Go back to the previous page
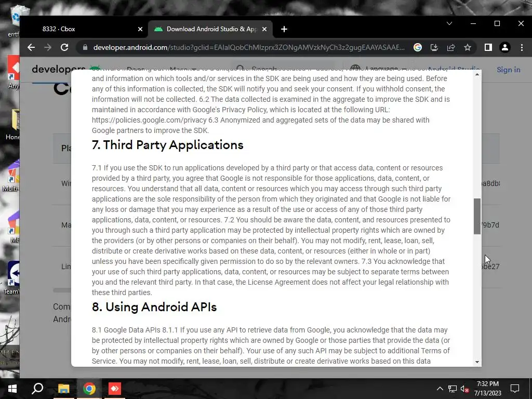Screen dimensions: 532x399 (31, 47)
